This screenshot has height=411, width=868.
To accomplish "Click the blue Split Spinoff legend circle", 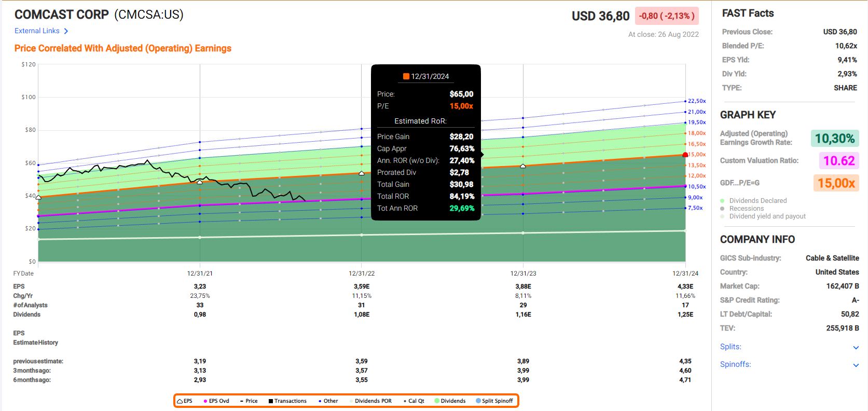I will tap(478, 401).
